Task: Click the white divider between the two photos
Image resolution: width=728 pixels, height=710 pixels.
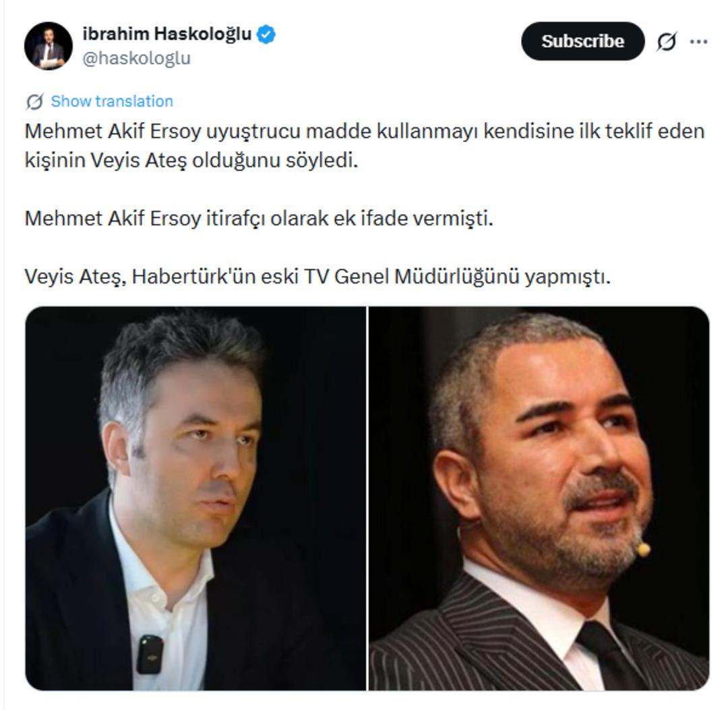Action: click(367, 498)
